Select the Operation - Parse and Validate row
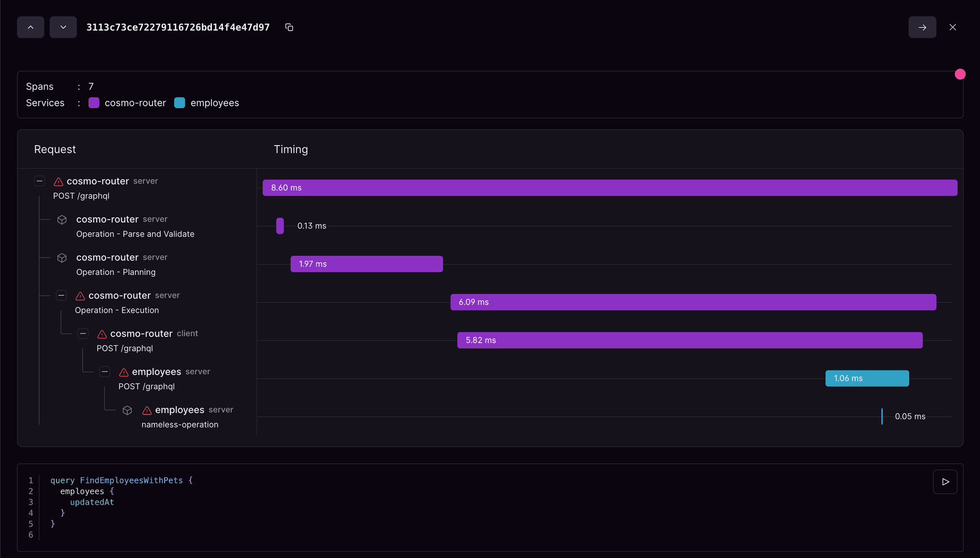980x558 pixels. 135,234
